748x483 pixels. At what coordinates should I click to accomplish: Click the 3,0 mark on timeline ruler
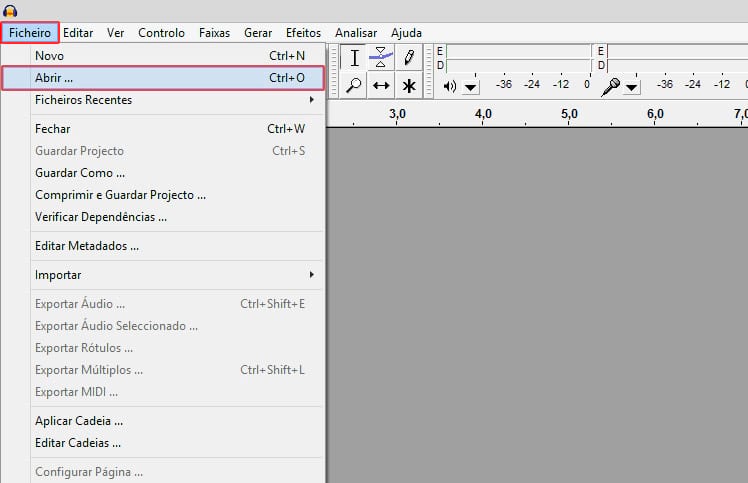pos(397,114)
